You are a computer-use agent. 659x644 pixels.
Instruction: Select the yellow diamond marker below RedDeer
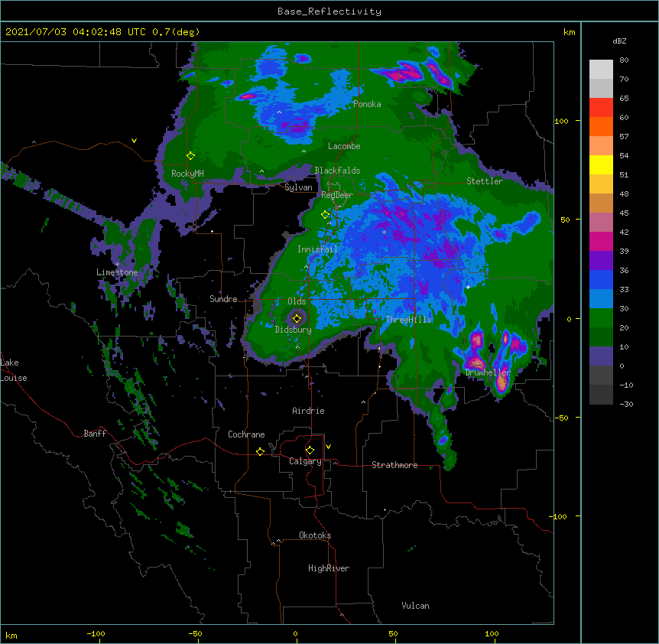pyautogui.click(x=326, y=215)
